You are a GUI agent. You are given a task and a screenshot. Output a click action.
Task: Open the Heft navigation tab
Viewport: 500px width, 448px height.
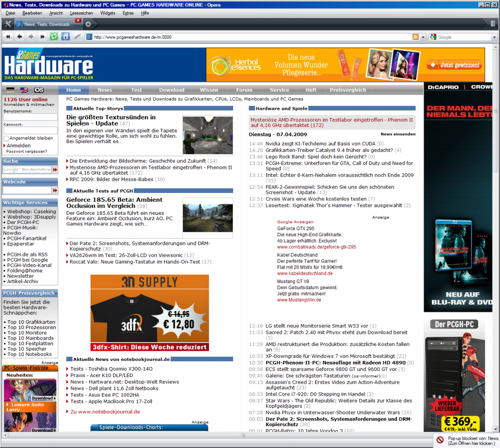311,90
